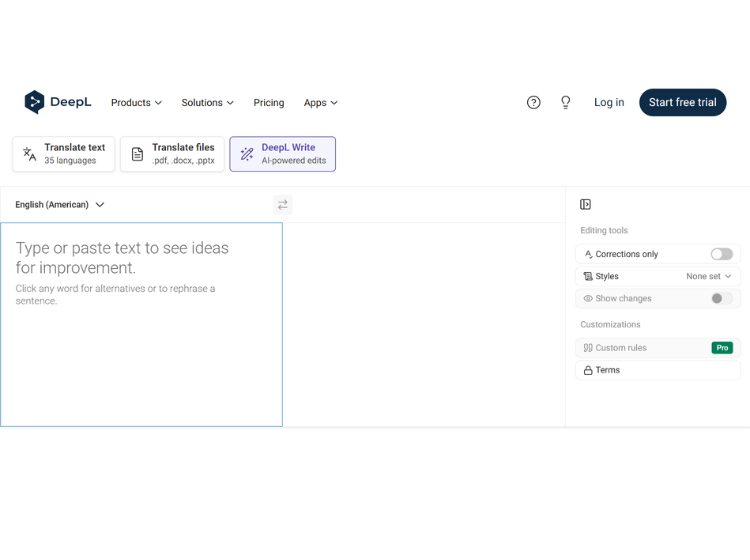Click the DeepL logo
Viewport: 750px width, 560px height.
coord(57,102)
